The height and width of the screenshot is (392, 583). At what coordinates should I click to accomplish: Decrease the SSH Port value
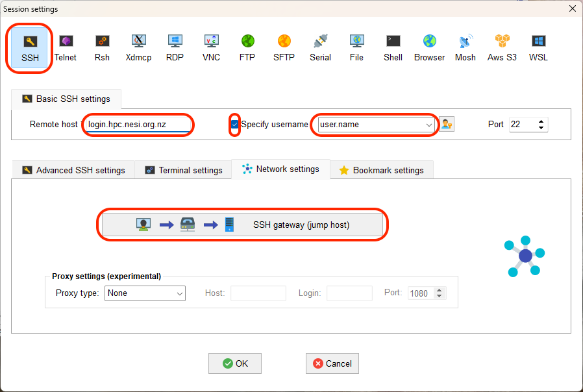tap(541, 128)
